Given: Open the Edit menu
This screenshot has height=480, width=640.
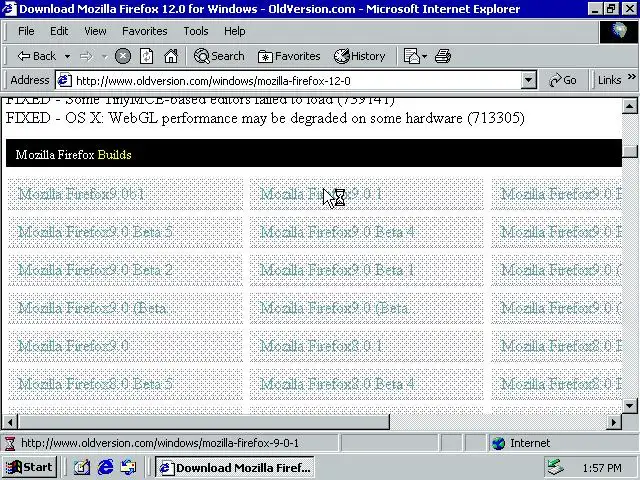Looking at the screenshot, I should coord(59,31).
